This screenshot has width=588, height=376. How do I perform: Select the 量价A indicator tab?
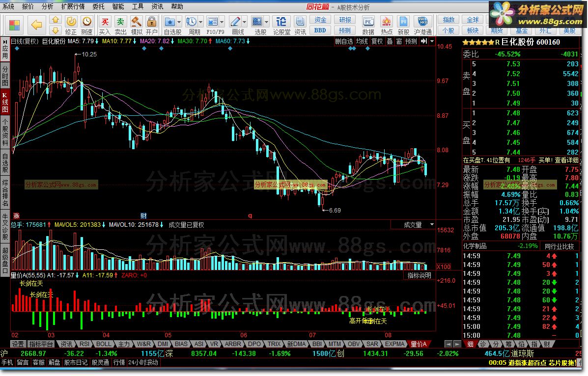tap(419, 344)
